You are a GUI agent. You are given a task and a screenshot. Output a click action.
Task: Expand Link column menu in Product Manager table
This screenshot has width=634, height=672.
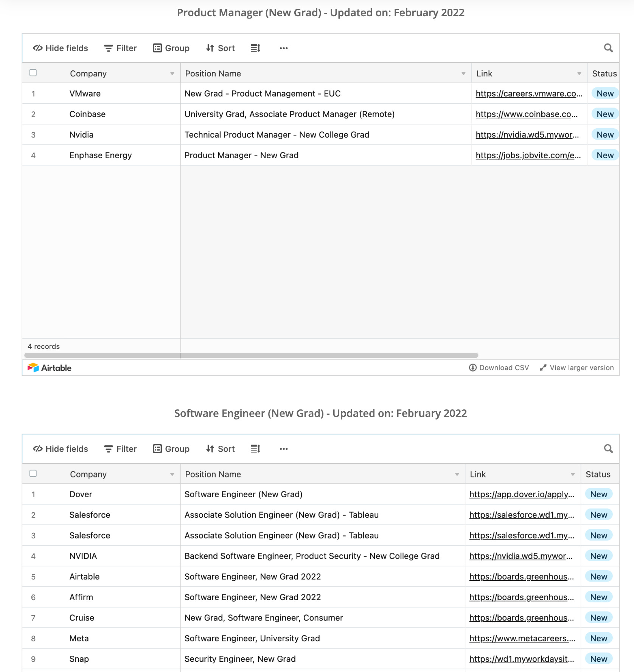point(579,74)
